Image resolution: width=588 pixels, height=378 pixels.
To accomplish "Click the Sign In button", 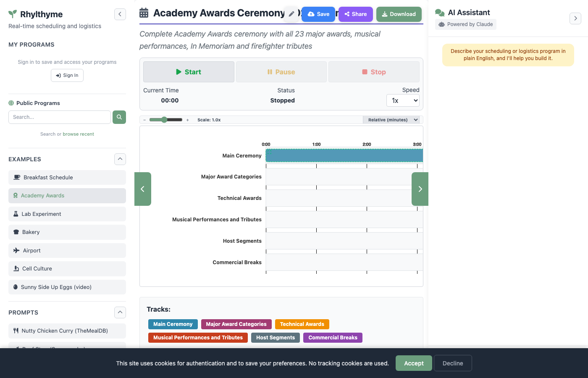I will 67,75.
